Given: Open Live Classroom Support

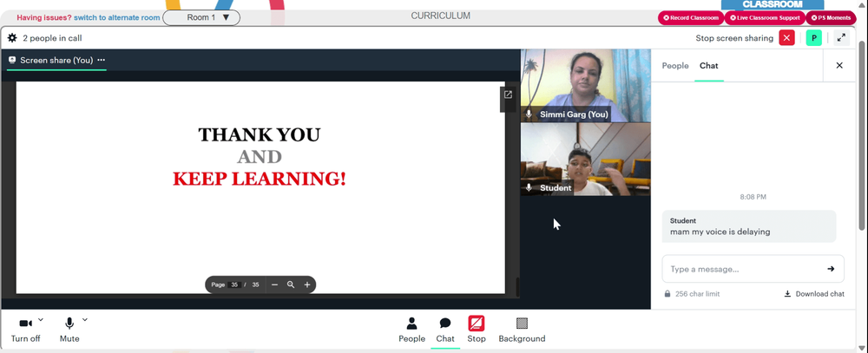Looking at the screenshot, I should (x=765, y=17).
